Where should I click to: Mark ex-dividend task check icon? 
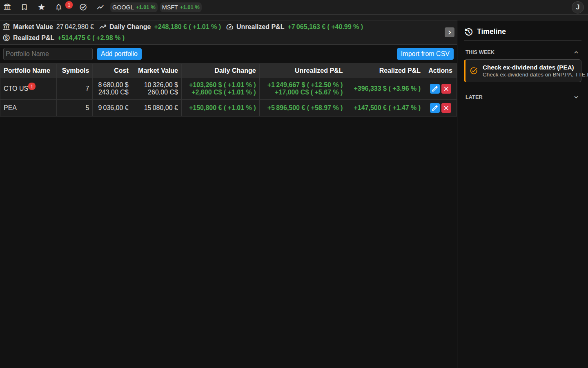474,71
